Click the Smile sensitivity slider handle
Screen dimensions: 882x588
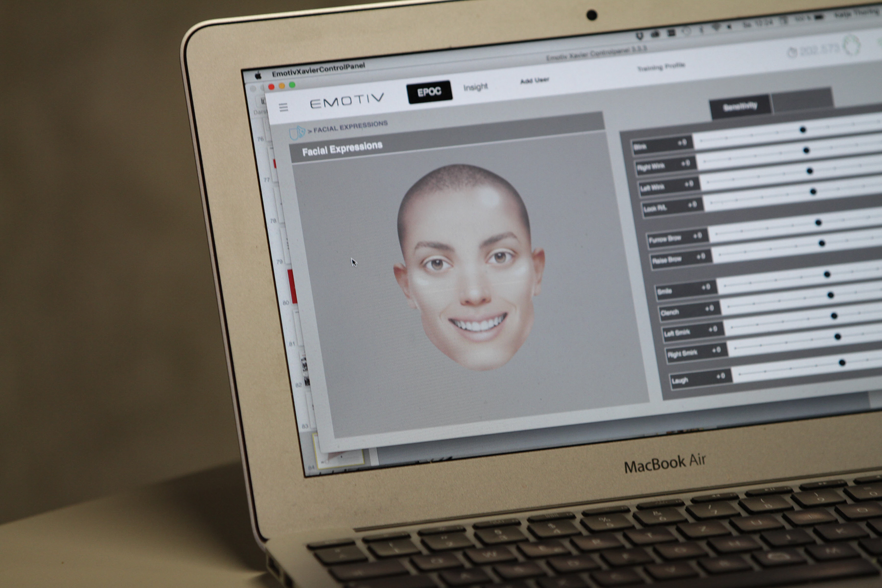[x=827, y=274]
